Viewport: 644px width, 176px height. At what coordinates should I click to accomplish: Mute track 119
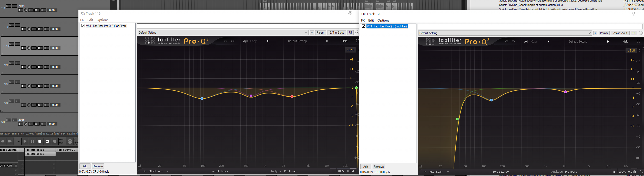click(x=11, y=25)
